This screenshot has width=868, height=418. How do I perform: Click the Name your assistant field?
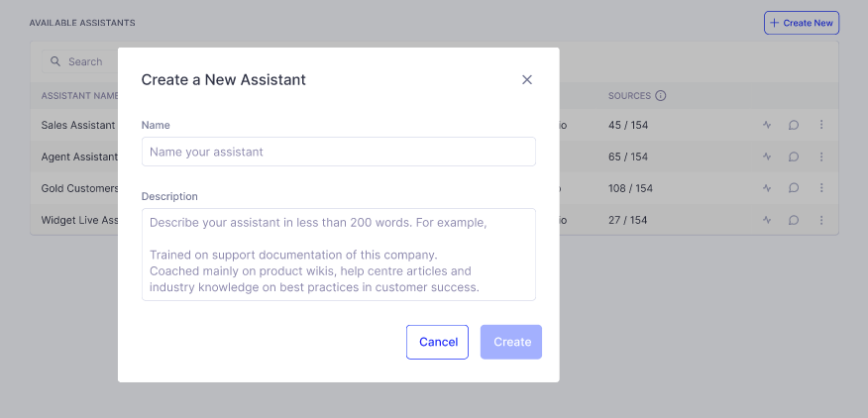(x=338, y=152)
